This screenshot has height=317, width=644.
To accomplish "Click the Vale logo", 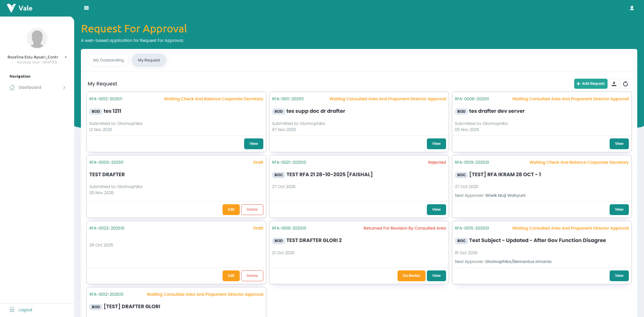I will coord(20,8).
